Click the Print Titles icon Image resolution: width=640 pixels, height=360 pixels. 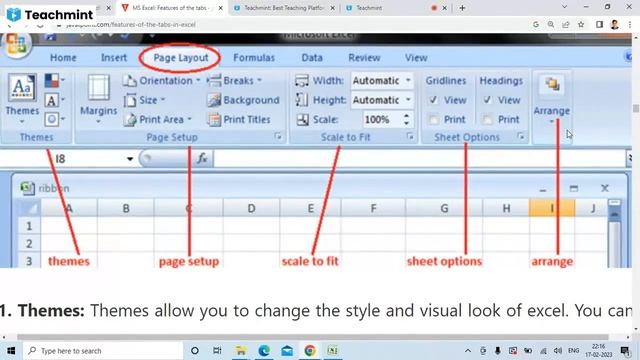(214, 120)
